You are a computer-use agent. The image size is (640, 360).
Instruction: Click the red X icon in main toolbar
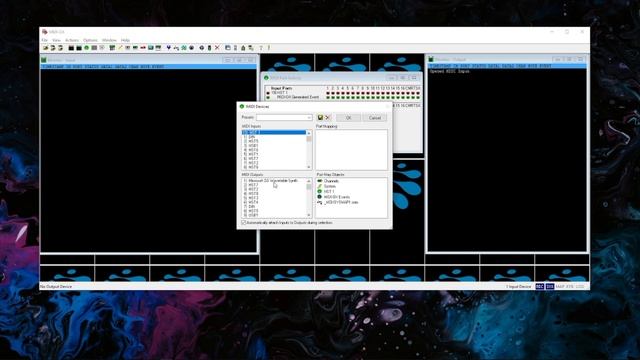click(217, 48)
